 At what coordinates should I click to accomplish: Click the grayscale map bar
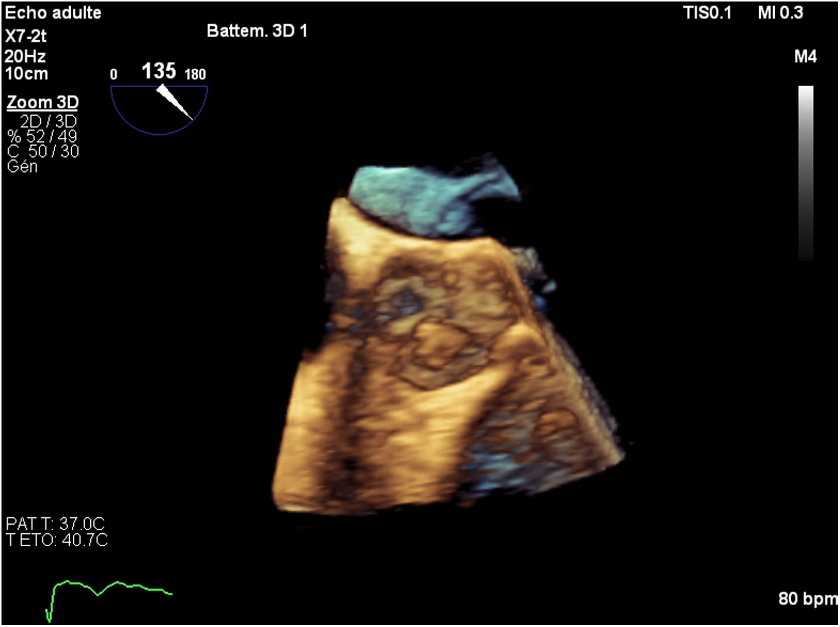click(805, 173)
